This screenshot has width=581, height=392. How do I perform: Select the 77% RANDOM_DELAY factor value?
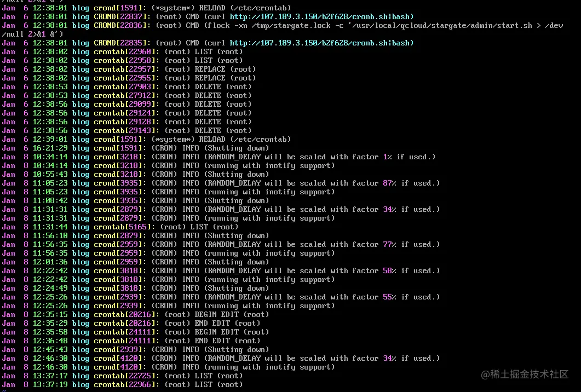click(390, 245)
